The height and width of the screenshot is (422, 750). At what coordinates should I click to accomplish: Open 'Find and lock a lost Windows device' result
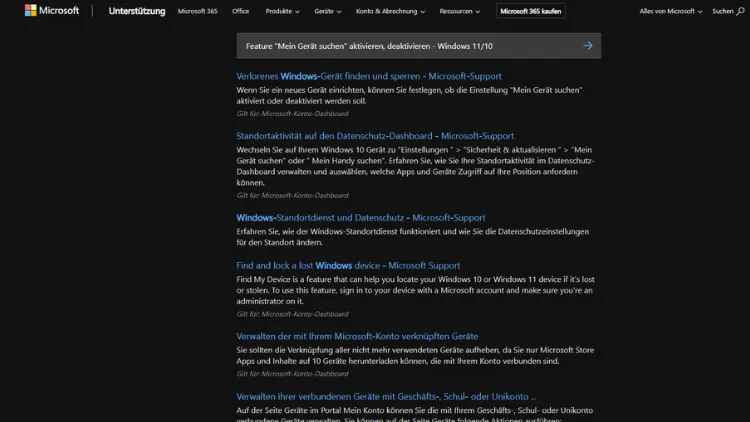click(348, 266)
